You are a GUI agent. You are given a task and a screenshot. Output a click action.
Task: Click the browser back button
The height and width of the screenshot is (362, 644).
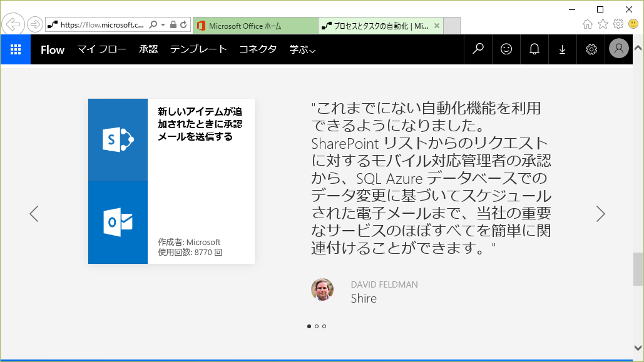click(13, 24)
